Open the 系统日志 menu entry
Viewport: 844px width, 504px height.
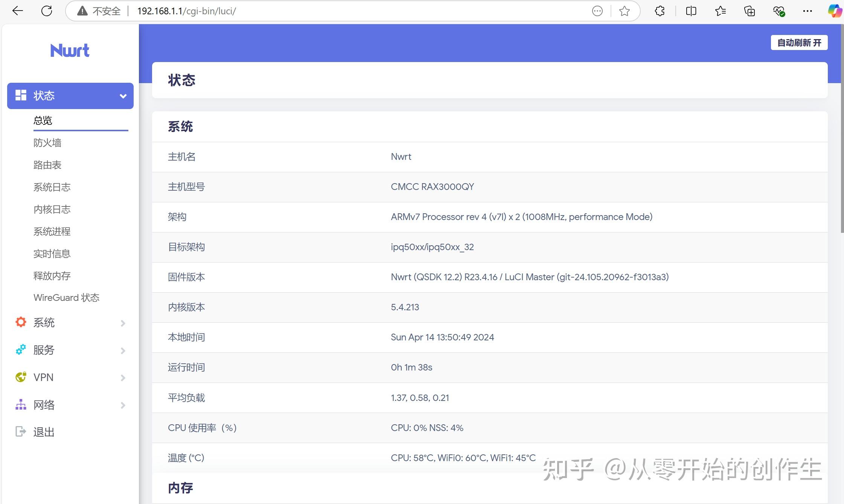click(52, 187)
